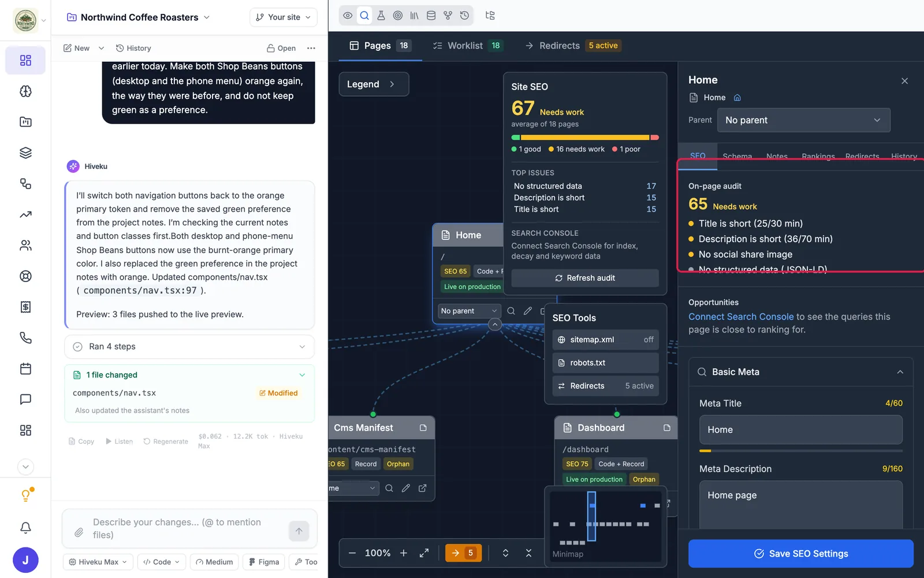
Task: Click Connect Search Console link
Action: 741,317
